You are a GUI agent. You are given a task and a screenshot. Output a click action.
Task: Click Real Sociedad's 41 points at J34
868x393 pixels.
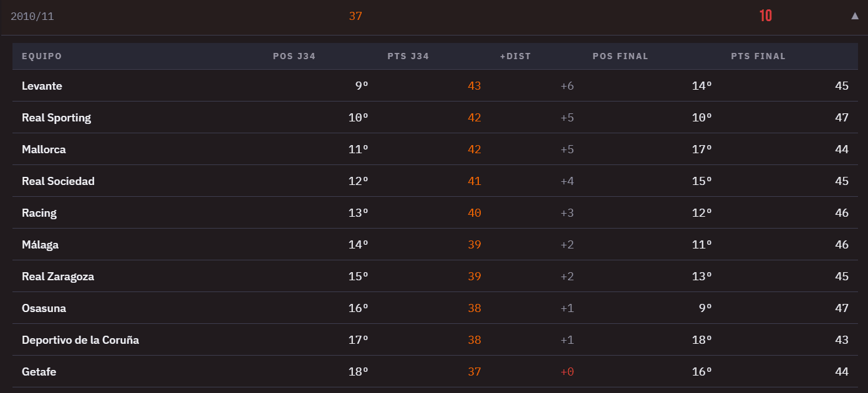pos(475,181)
